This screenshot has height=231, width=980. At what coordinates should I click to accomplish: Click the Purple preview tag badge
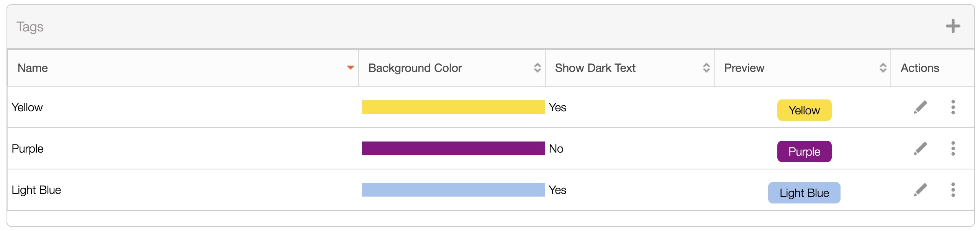pyautogui.click(x=804, y=151)
